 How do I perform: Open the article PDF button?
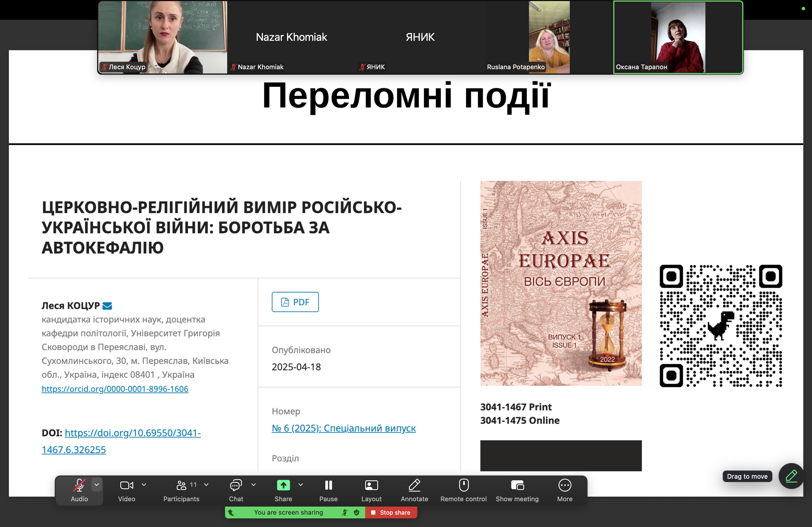coord(295,302)
